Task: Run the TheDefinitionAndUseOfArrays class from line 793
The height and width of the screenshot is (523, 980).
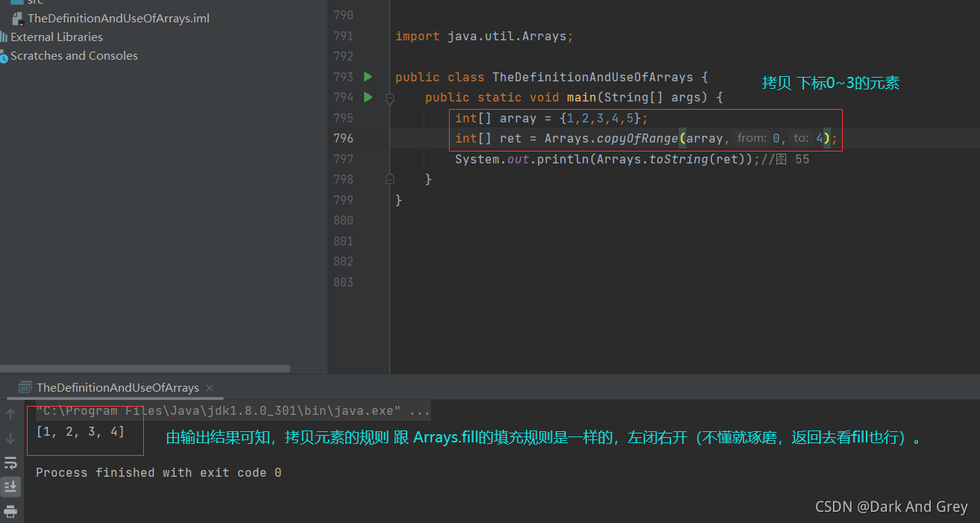Action: [368, 77]
